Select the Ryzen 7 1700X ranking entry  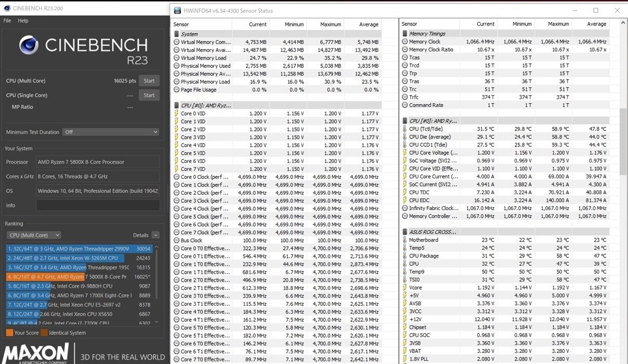[x=79, y=295]
